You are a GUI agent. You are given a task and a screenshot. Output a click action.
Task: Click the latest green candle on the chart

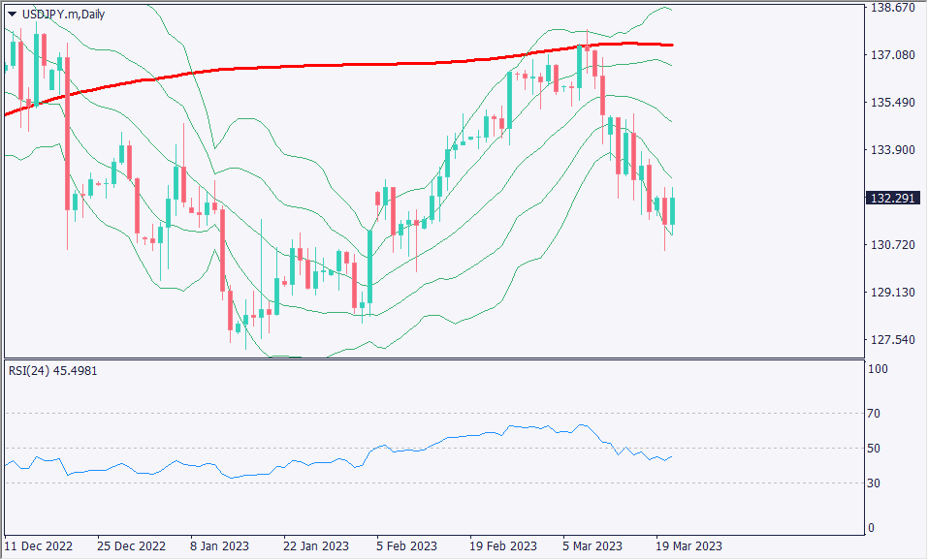tap(672, 211)
